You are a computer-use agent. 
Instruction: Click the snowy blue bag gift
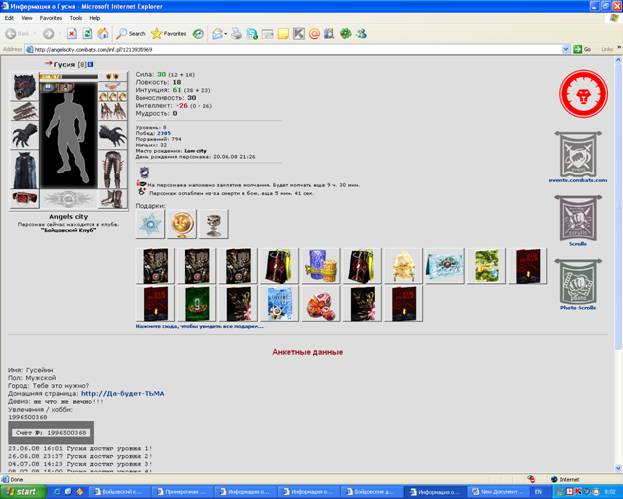click(x=279, y=304)
